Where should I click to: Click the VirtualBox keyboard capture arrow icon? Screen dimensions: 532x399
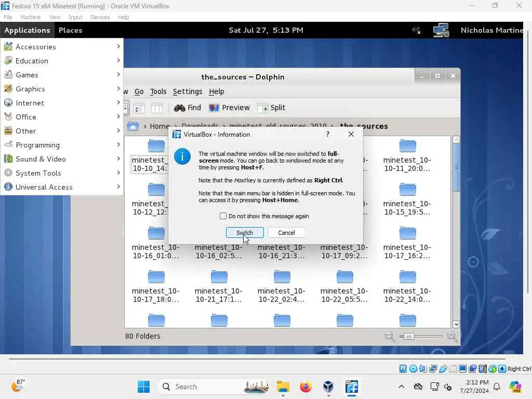click(x=502, y=369)
